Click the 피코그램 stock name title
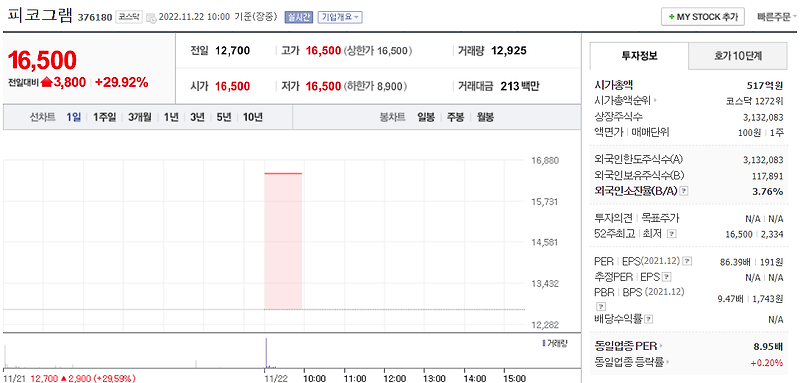The image size is (800, 383). pyautogui.click(x=40, y=15)
